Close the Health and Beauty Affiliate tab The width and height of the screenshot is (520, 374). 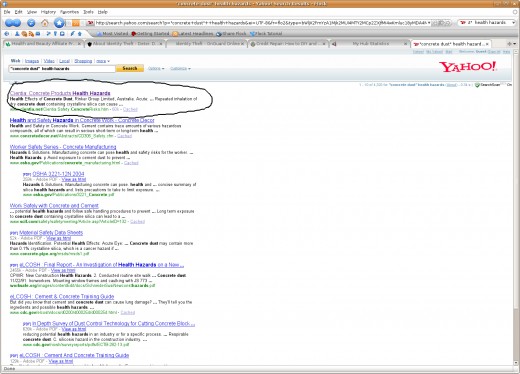click(x=79, y=44)
